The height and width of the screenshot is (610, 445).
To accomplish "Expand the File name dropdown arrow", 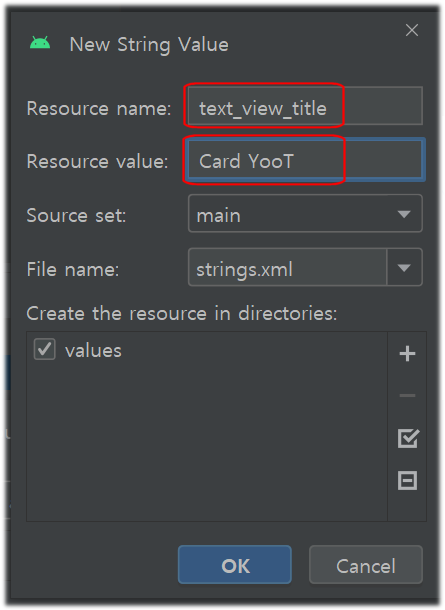I will 405,268.
